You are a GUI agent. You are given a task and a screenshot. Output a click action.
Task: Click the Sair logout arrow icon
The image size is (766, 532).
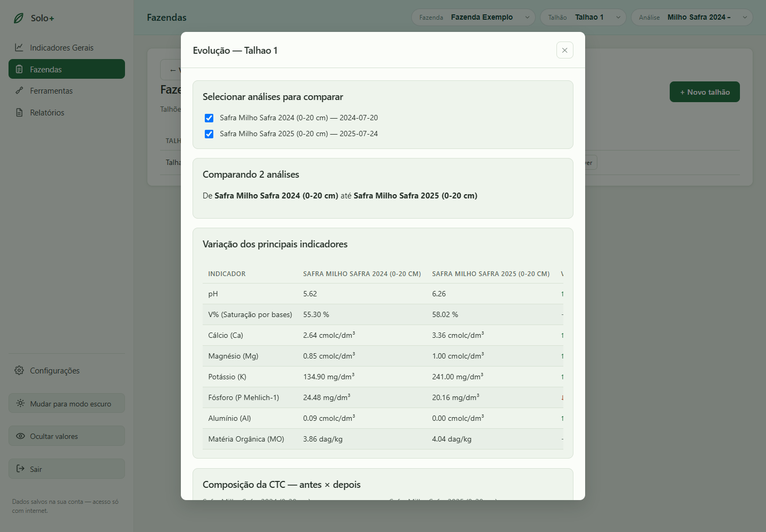(x=20, y=469)
